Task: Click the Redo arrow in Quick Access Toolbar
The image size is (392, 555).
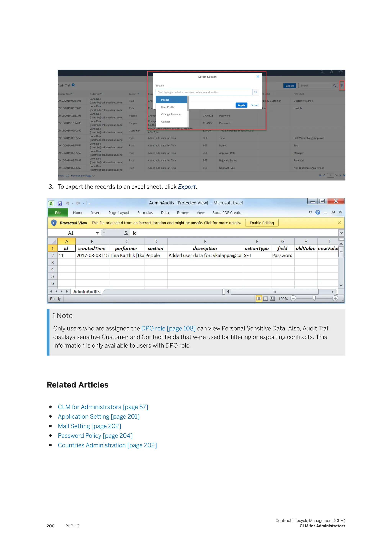Action: click(78, 204)
